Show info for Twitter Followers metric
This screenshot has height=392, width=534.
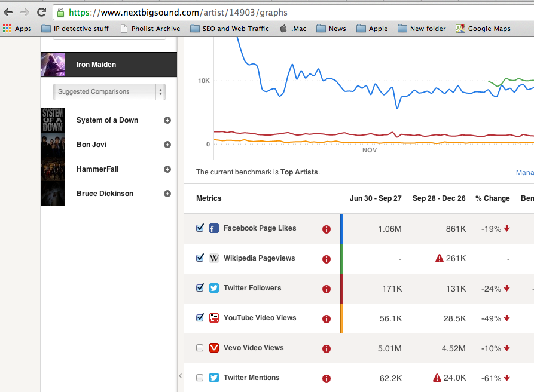(326, 289)
